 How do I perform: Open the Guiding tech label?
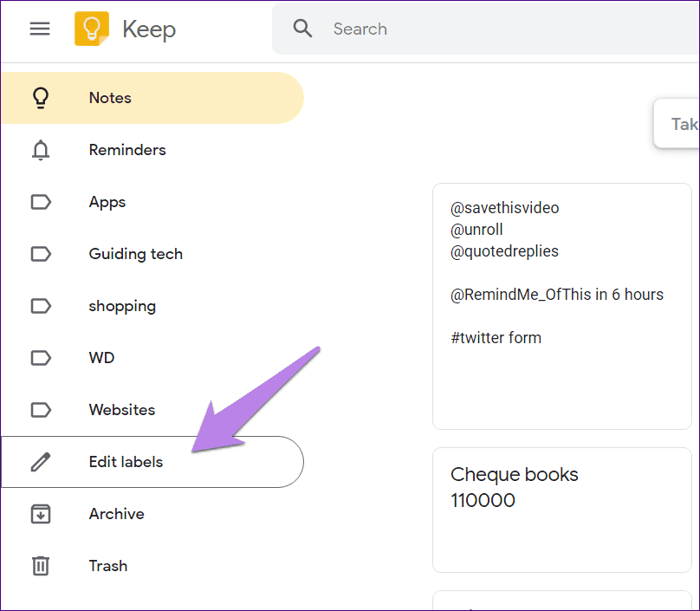[136, 254]
